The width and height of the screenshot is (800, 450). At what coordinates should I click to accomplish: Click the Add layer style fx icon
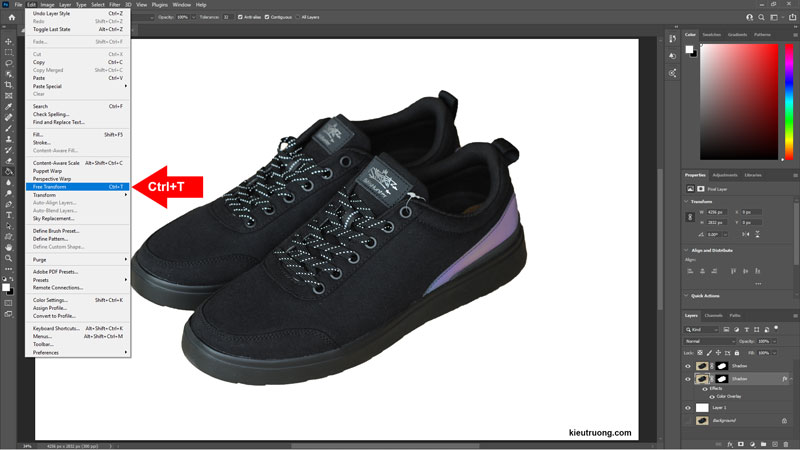click(730, 444)
